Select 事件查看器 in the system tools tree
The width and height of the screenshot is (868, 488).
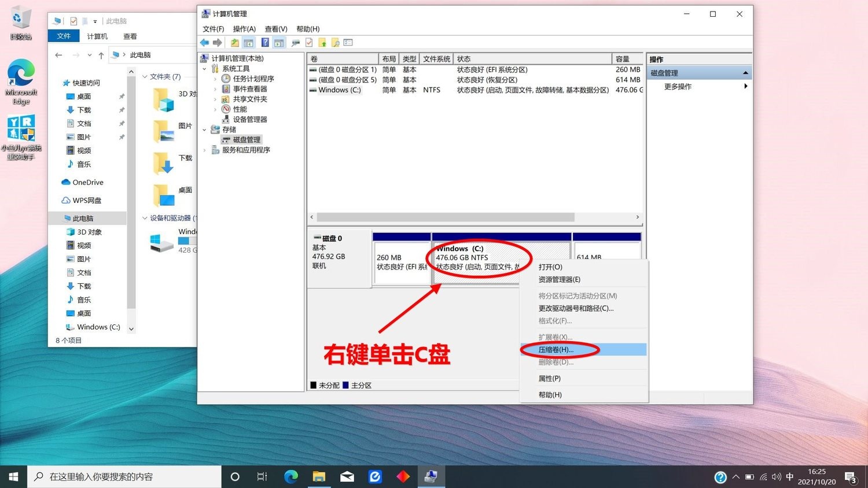click(249, 89)
